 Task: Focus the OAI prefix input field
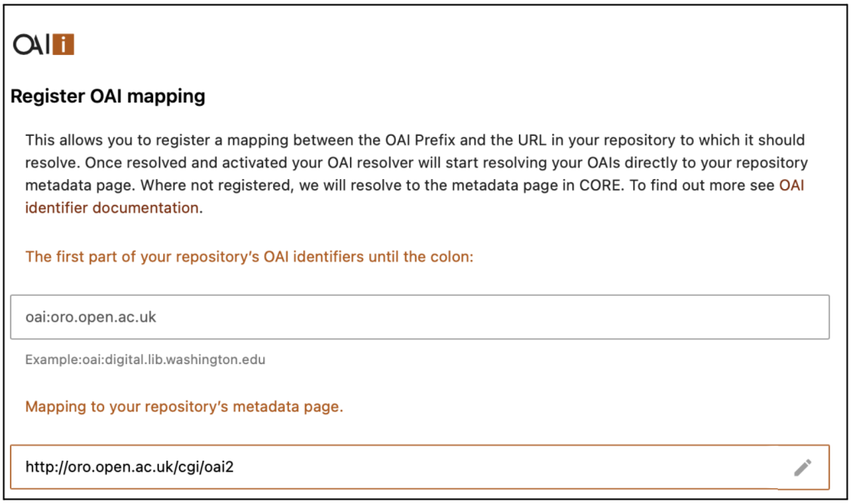(x=419, y=317)
